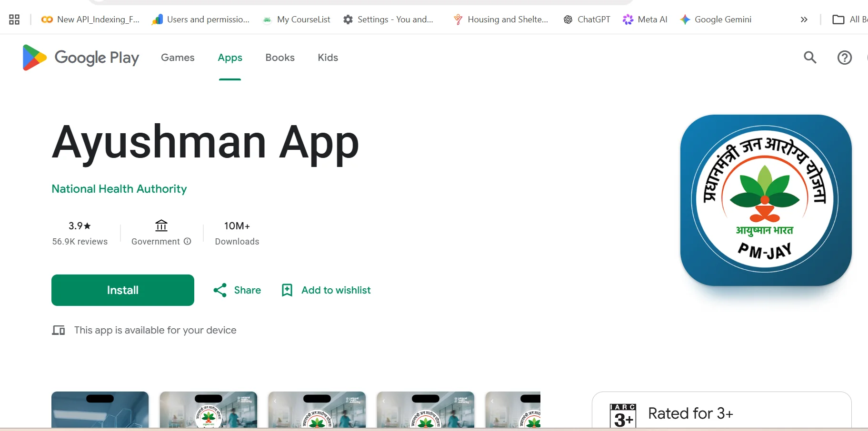Click the IARC 3+ rating badge
The height and width of the screenshot is (431, 868).
click(x=623, y=416)
